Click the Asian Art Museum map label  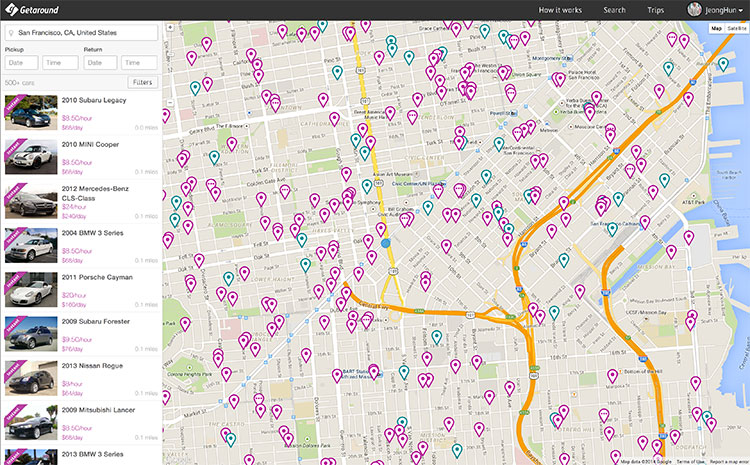tap(392, 174)
